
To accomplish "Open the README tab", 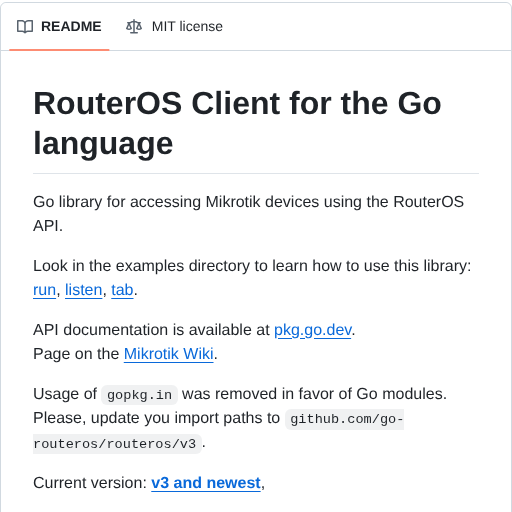I will [59, 27].
